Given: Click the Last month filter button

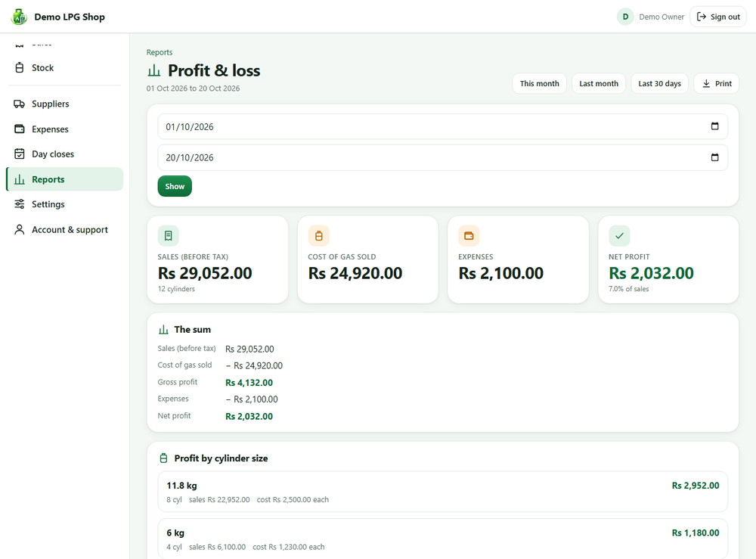Looking at the screenshot, I should tap(598, 83).
